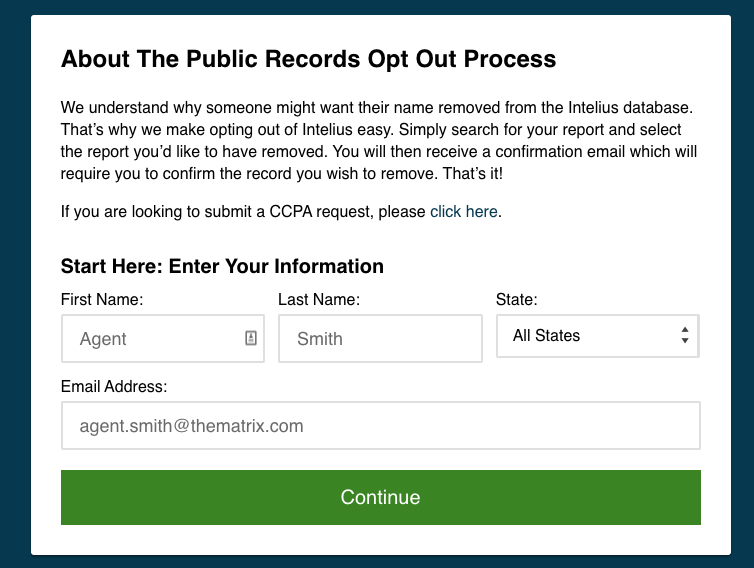Click the dark blue background outside the card

(14, 289)
